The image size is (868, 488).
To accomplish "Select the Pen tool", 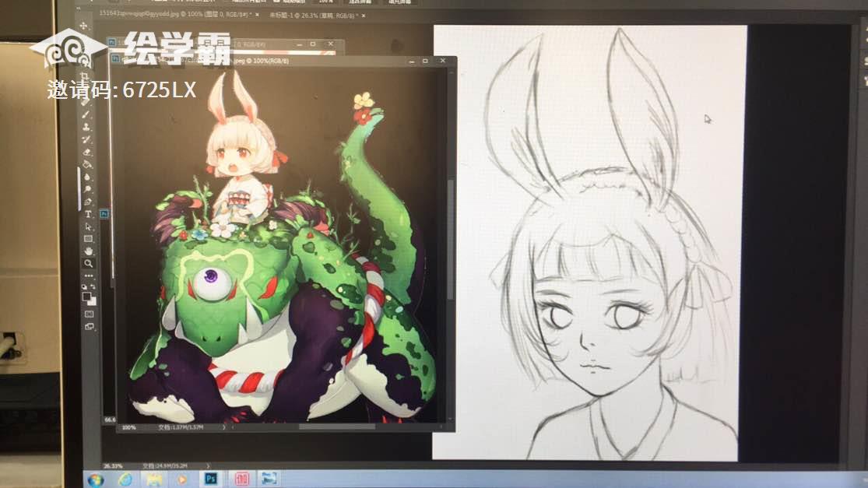I will (x=87, y=202).
